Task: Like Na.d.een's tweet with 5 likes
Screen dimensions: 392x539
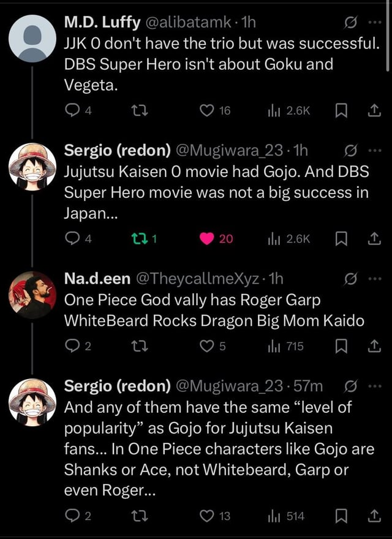Action: click(x=208, y=346)
